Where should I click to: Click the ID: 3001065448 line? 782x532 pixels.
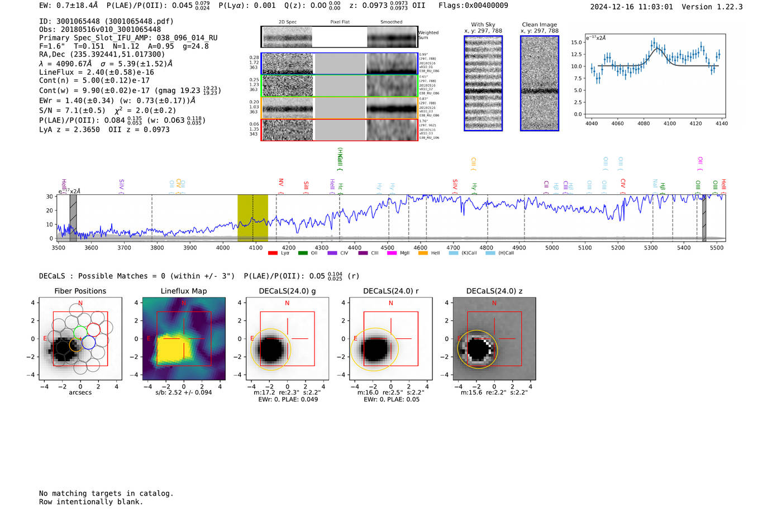(x=106, y=21)
